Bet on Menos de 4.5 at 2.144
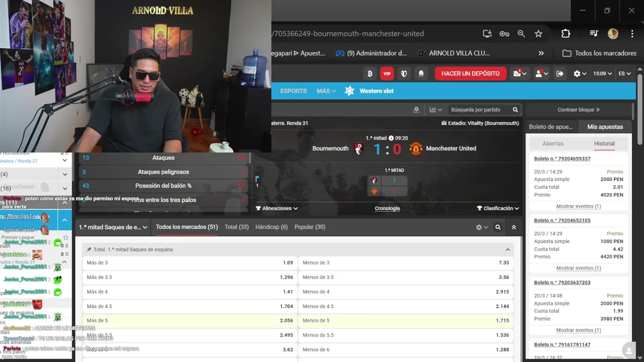644x362 pixels. point(406,306)
